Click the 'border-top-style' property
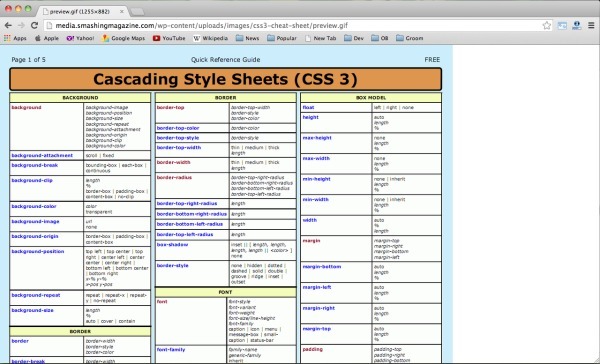The width and height of the screenshot is (600, 364). [178, 138]
